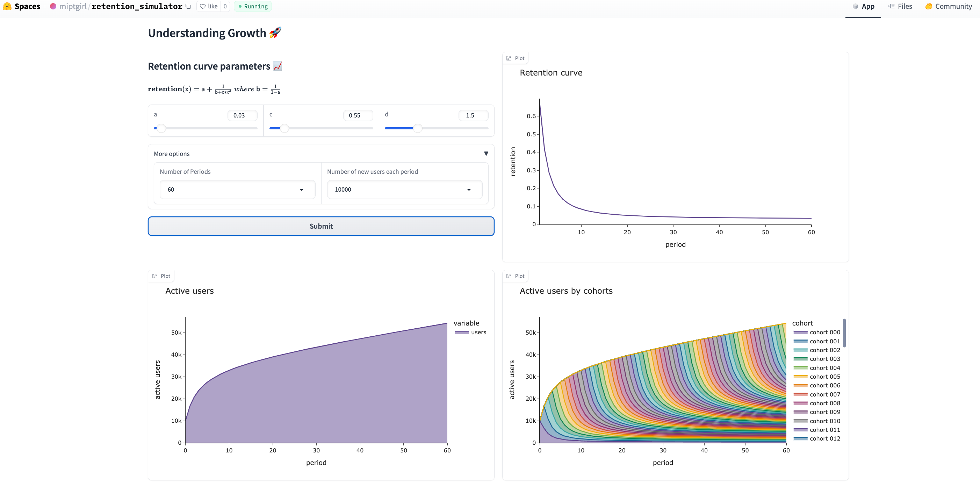The image size is (980, 486).
Task: Open the retention_simulator space link
Action: (x=137, y=7)
